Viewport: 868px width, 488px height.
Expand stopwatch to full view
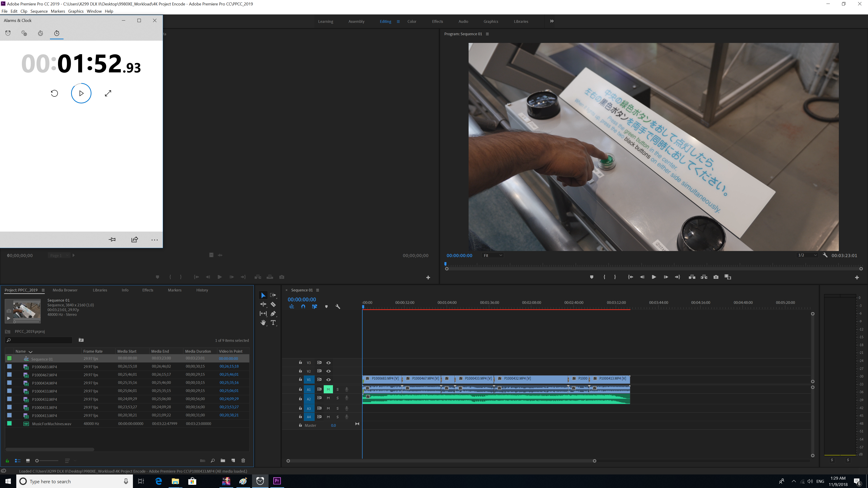[108, 93]
